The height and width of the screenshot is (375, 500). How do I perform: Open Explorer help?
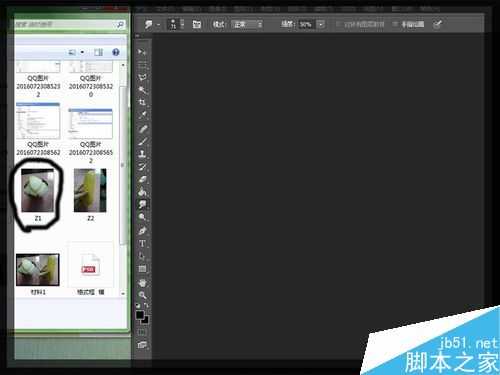point(116,52)
